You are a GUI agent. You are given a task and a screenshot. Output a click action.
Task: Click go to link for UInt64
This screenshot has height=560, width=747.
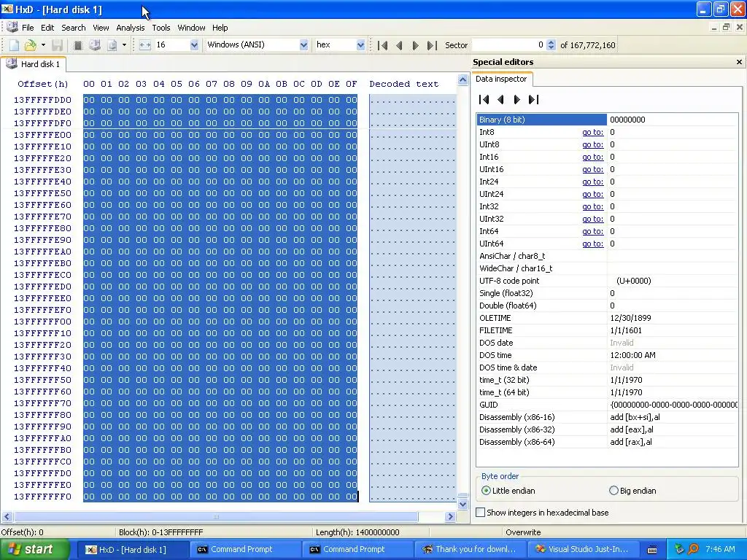(592, 244)
